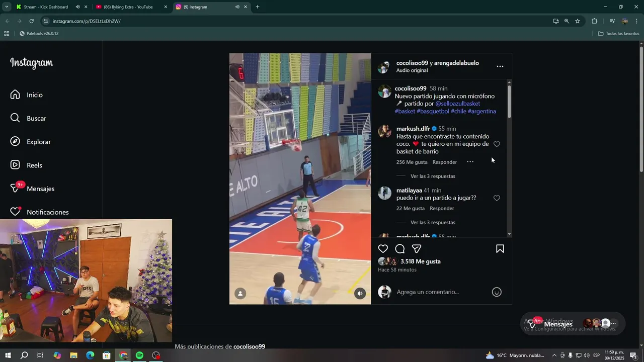Select the (9) Instagram tab
644x362 pixels.
(x=195, y=7)
